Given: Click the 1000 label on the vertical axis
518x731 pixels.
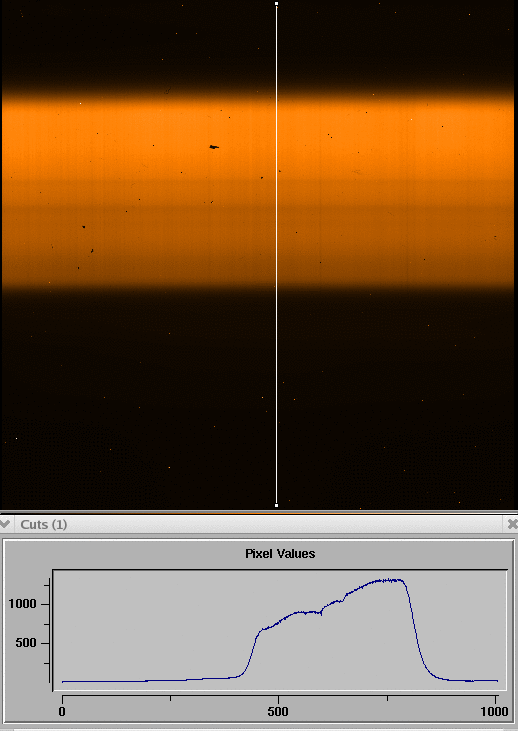Looking at the screenshot, I should point(22,604).
